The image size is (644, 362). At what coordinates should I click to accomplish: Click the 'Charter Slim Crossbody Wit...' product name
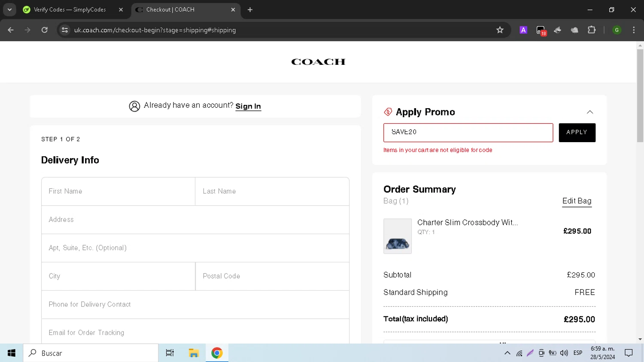click(x=468, y=222)
